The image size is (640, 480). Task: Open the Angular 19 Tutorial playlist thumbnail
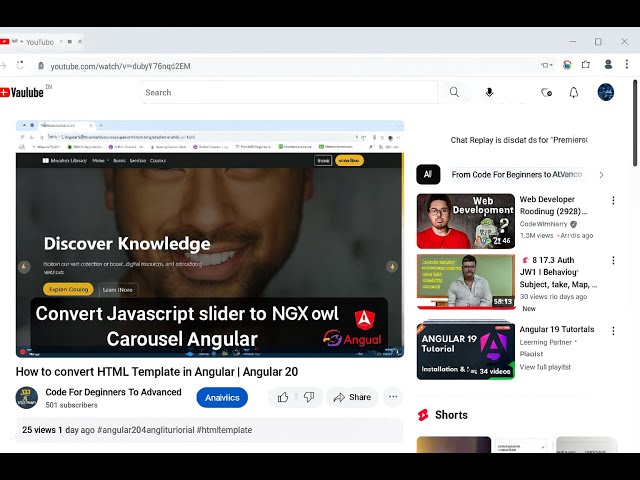[x=466, y=351]
